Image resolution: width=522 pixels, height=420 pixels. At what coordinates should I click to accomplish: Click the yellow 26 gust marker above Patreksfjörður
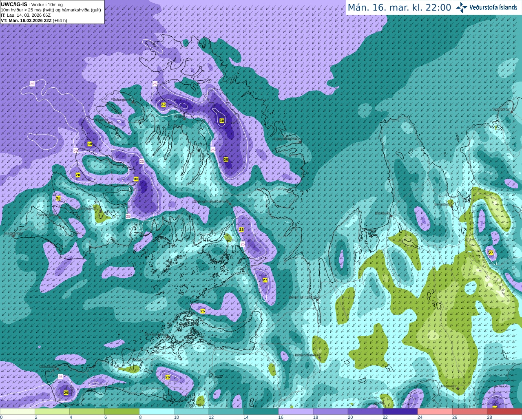[58, 198]
